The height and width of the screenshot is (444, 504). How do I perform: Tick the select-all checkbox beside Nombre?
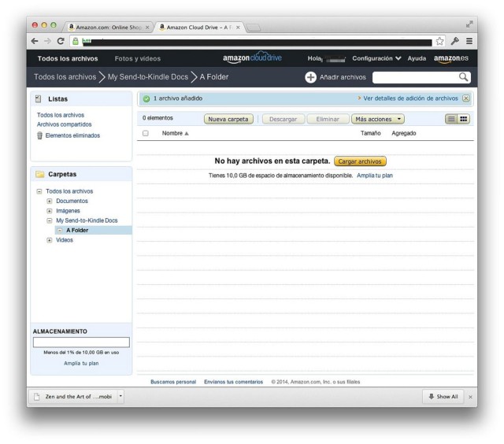tap(146, 133)
